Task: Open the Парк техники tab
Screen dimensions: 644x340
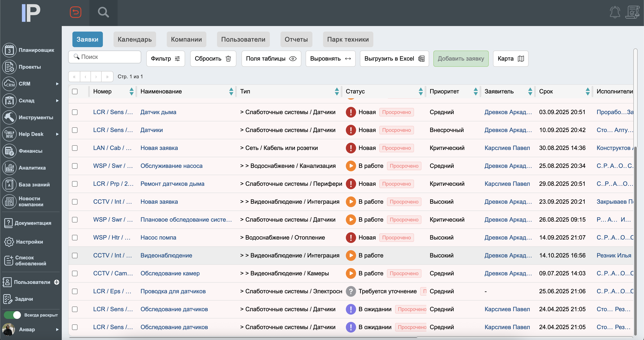Action: point(348,39)
